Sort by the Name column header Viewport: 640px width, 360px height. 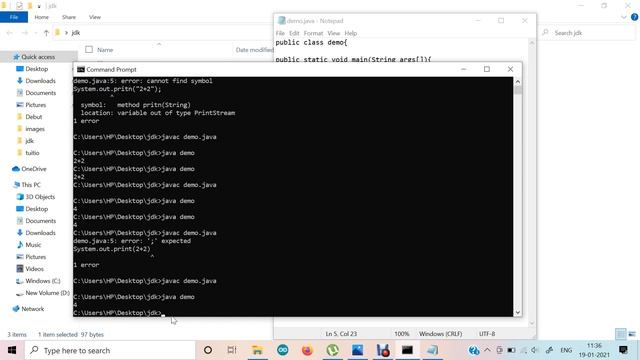[x=105, y=50]
